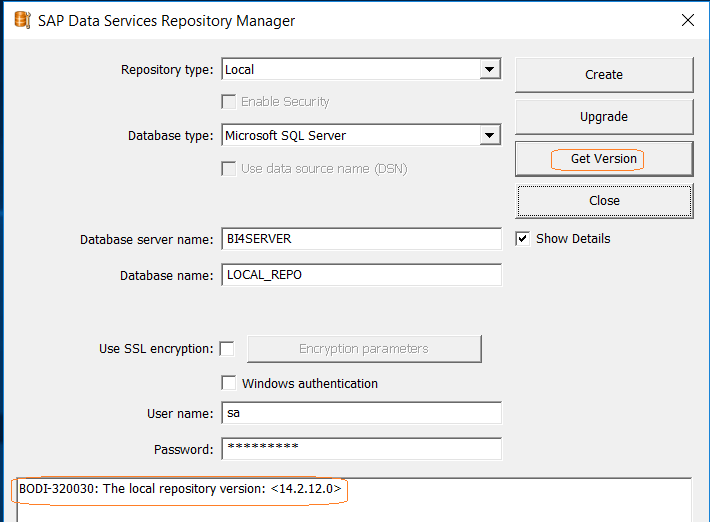710x522 pixels.
Task: Toggle the Use SSL encryption checkbox
Action: 227,349
